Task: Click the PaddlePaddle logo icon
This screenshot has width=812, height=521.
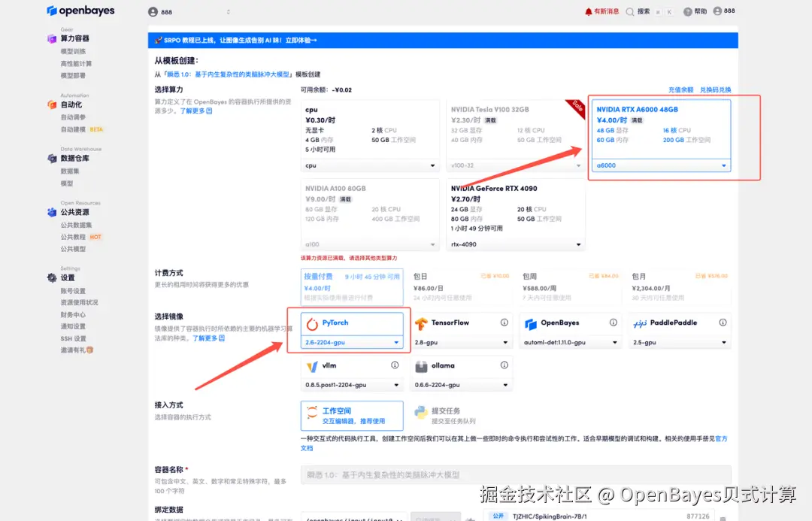Action: pos(640,324)
